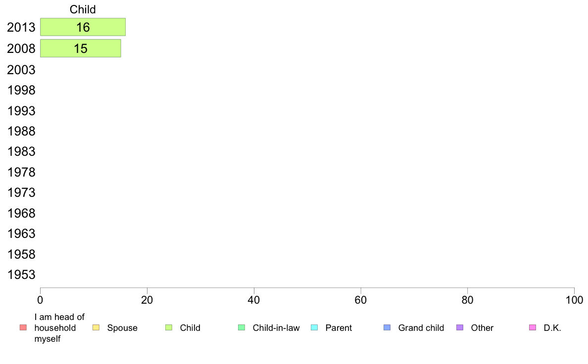The width and height of the screenshot is (588, 364).
Task: Click the blue Grand child swatch
Action: 387,327
